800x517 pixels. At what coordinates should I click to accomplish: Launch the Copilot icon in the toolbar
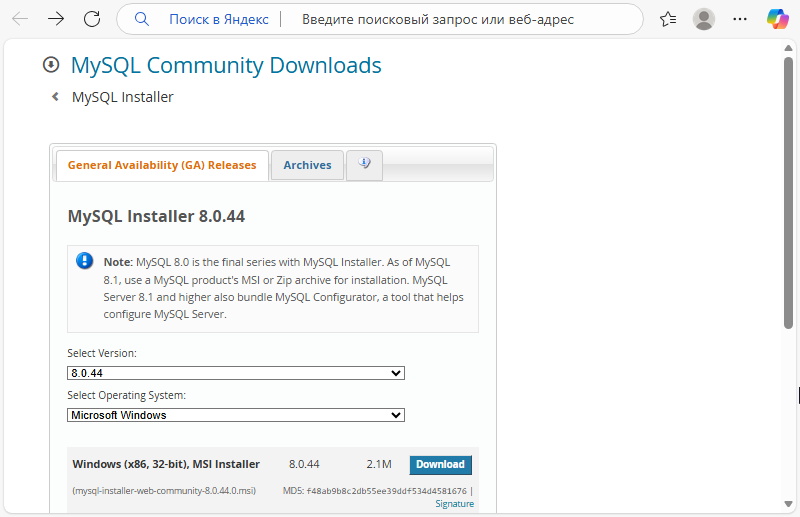(777, 19)
